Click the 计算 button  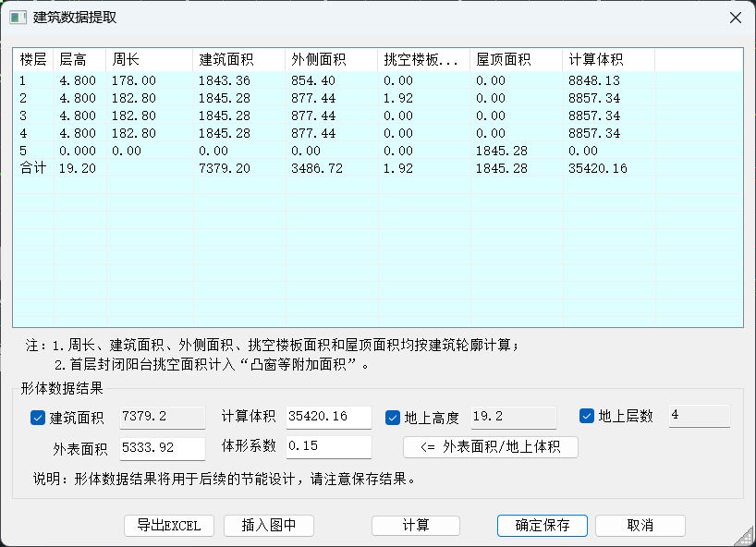point(416,525)
